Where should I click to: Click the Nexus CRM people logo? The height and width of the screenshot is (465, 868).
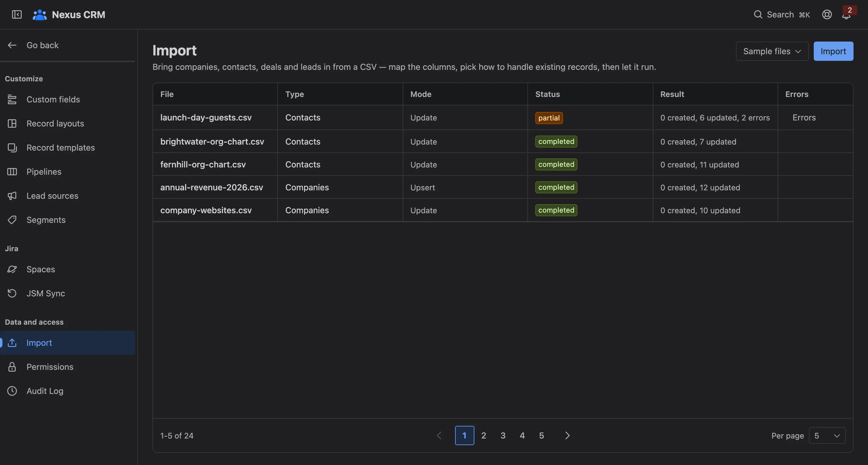pyautogui.click(x=40, y=14)
